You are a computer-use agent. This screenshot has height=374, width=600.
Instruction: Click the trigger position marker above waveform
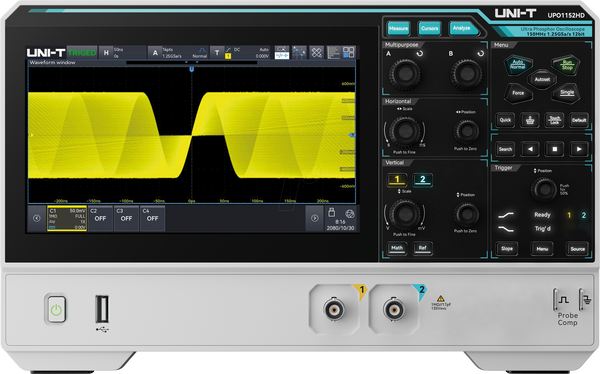pos(192,69)
